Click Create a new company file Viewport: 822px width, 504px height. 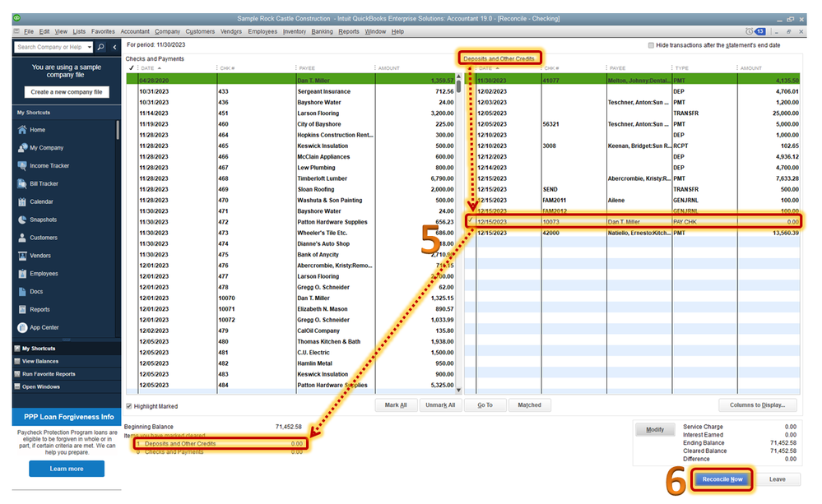pyautogui.click(x=67, y=92)
